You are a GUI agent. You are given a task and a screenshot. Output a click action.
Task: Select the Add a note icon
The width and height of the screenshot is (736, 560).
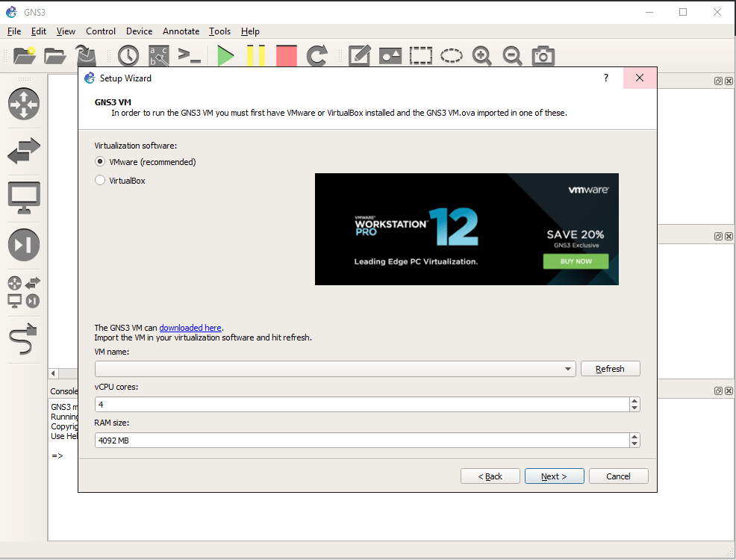pyautogui.click(x=360, y=56)
